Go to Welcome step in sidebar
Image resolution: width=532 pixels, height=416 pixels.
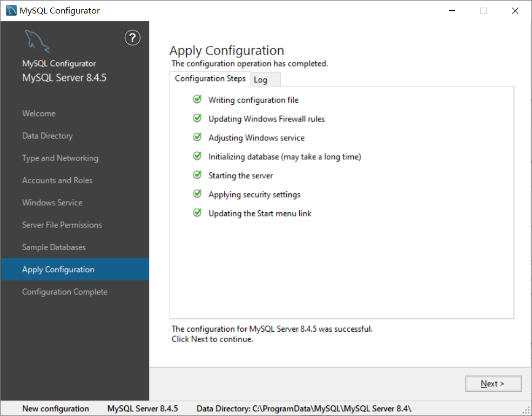pyautogui.click(x=39, y=113)
